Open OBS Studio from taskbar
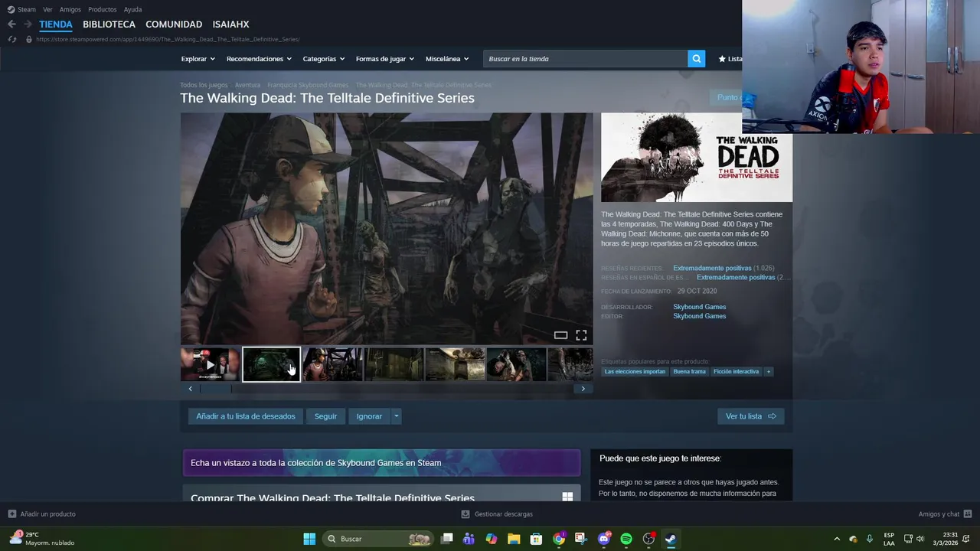The width and height of the screenshot is (980, 551). [x=648, y=539]
